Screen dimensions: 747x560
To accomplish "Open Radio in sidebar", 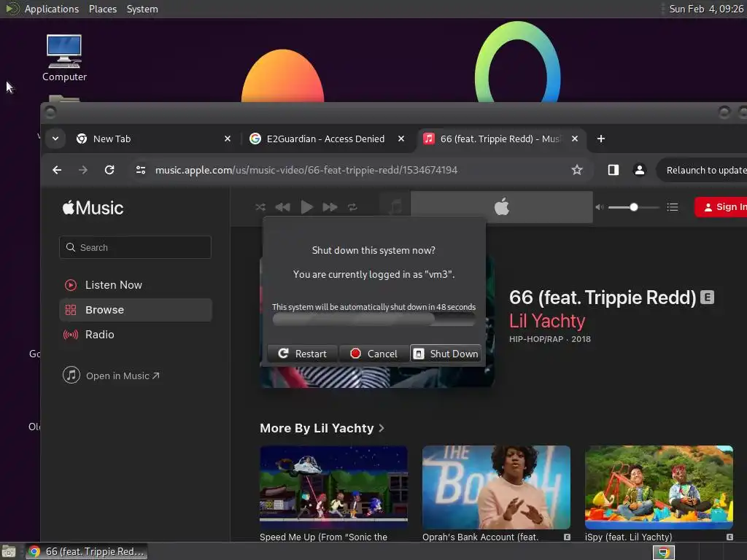I will (135, 335).
